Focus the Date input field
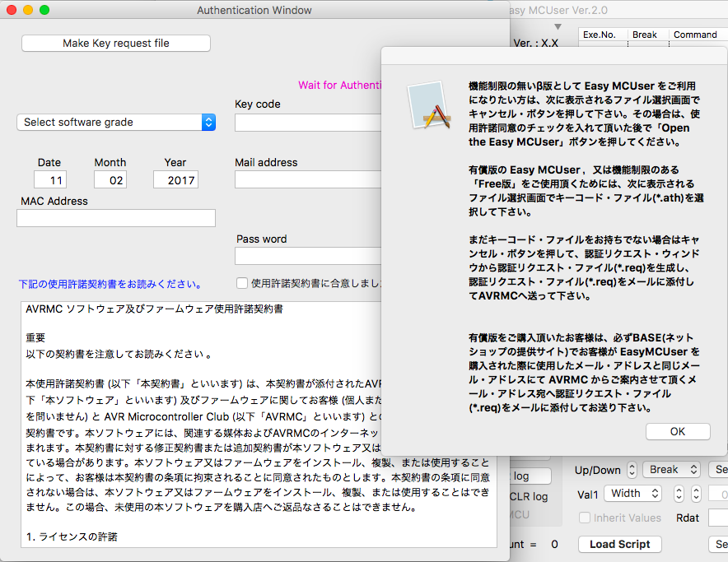This screenshot has width=728, height=562. tap(50, 180)
